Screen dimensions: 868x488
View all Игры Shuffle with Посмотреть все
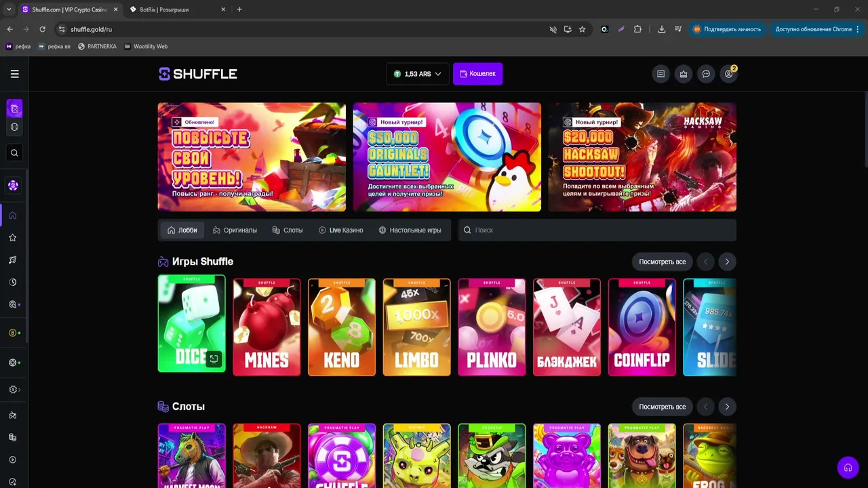click(x=663, y=262)
